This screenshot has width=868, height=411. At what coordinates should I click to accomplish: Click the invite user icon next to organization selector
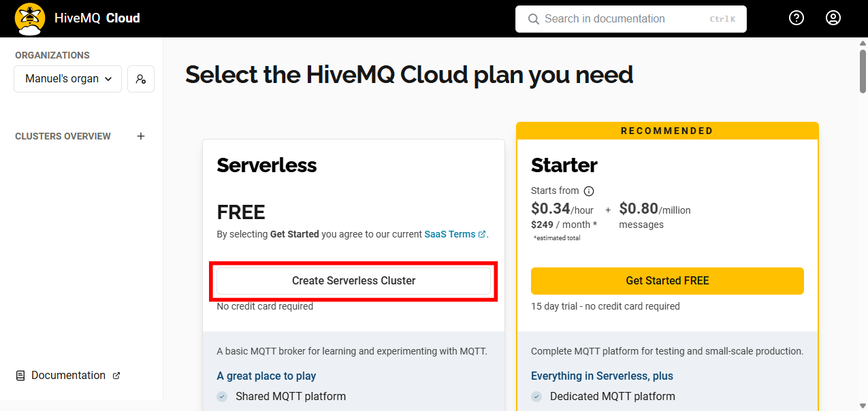(140, 79)
